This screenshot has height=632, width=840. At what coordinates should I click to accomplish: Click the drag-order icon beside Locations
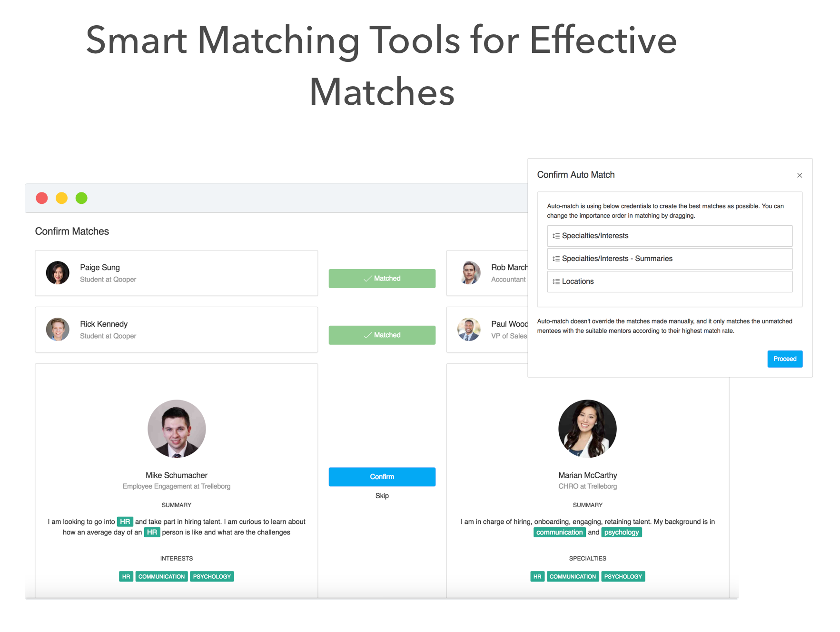[x=556, y=281]
